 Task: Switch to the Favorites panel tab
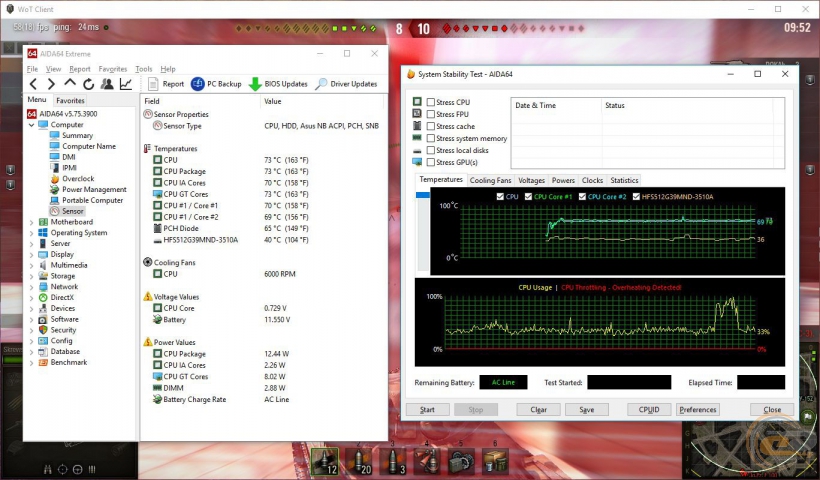pyautogui.click(x=70, y=100)
